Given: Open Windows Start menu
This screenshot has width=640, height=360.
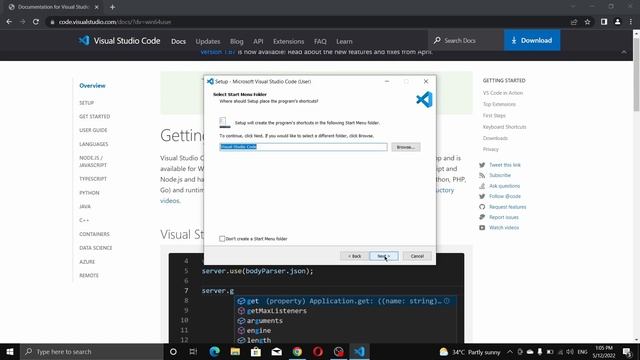Looking at the screenshot, I should tap(10, 351).
